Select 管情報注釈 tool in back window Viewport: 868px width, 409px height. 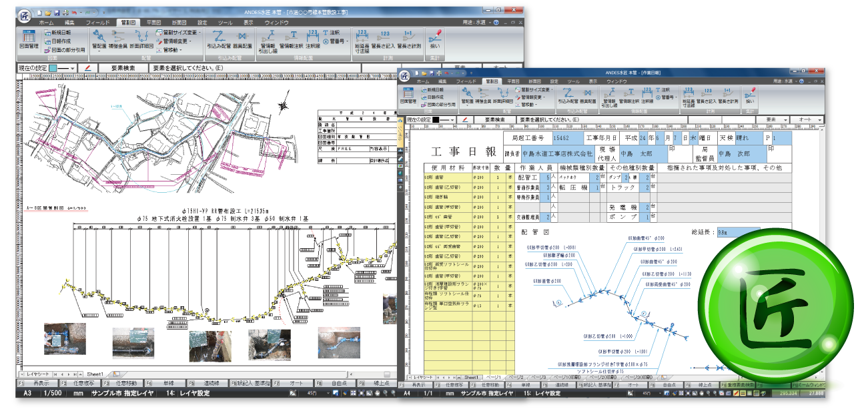(x=291, y=40)
